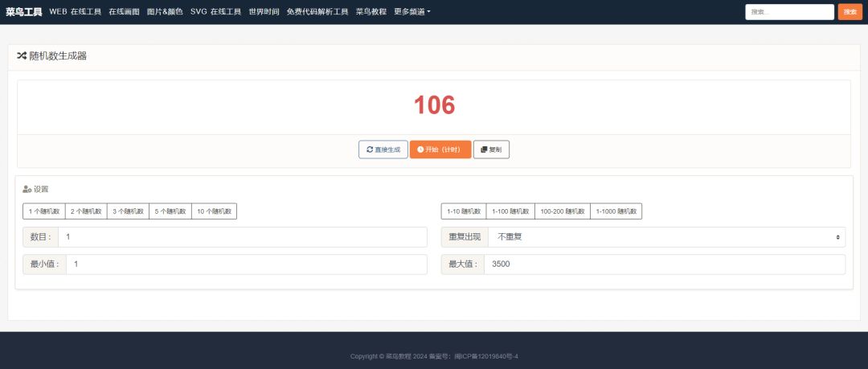Select 1 个随机数 preset

[43, 211]
